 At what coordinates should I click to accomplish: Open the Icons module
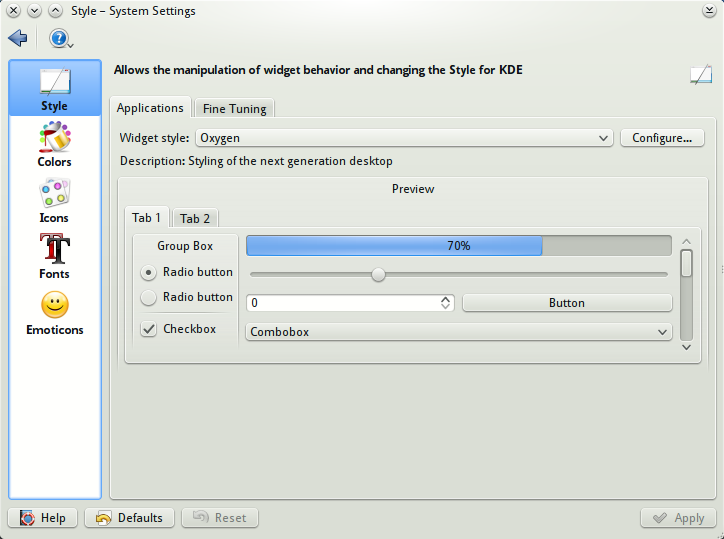click(x=54, y=200)
